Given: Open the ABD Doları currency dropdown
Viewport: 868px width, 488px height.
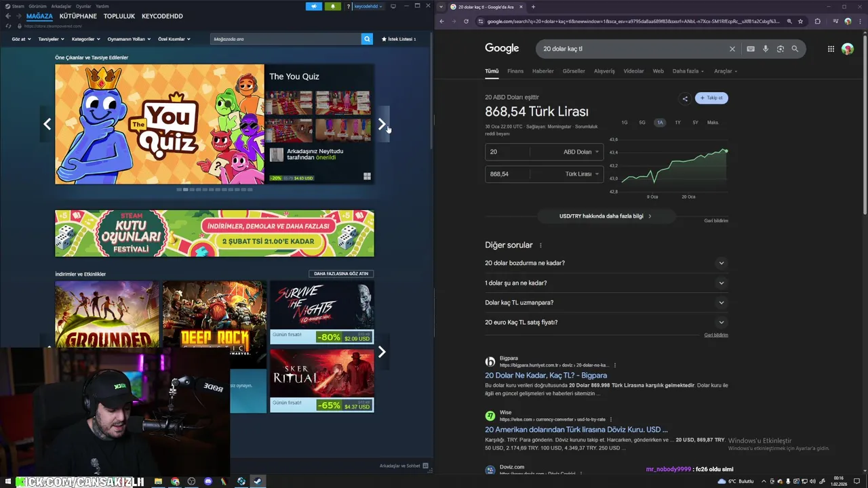Looking at the screenshot, I should pyautogui.click(x=581, y=152).
